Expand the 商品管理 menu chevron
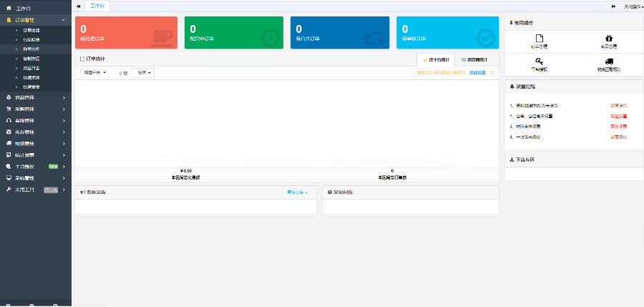Viewport: 644px width, 307px height. (x=64, y=98)
